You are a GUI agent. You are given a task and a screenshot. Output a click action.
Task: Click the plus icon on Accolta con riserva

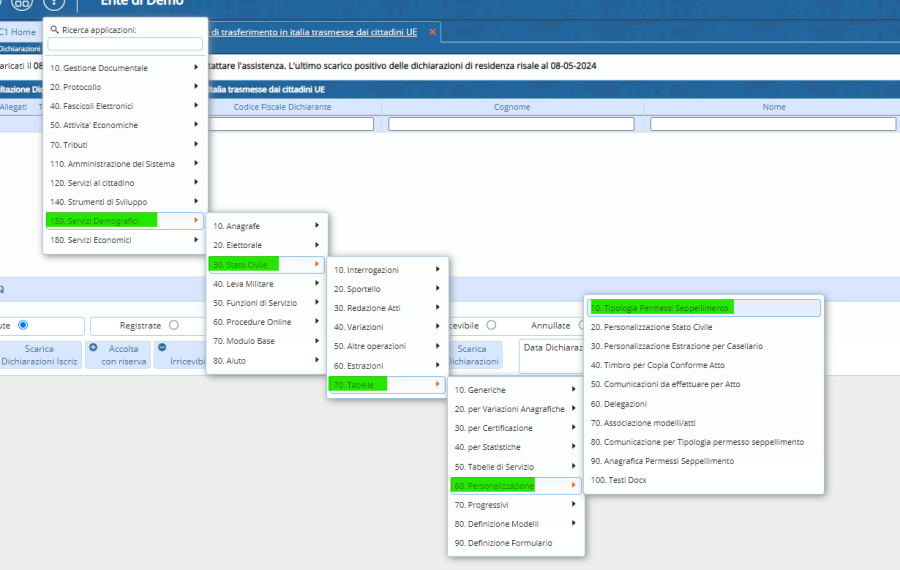(93, 347)
